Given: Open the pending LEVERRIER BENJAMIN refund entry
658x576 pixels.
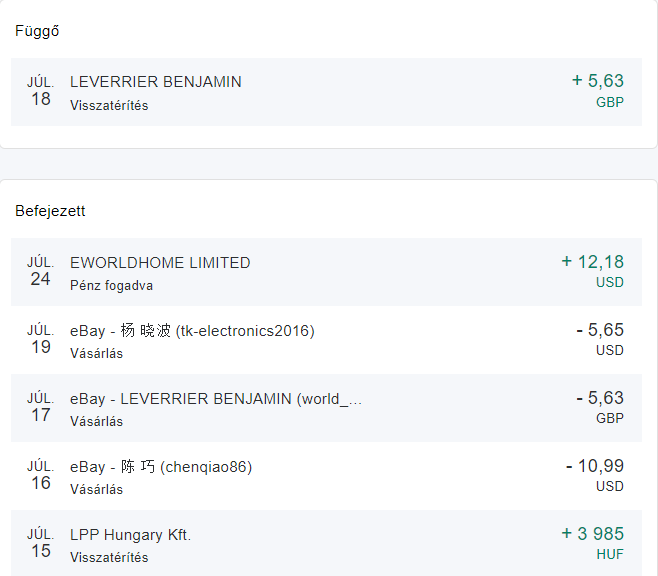Looking at the screenshot, I should [x=156, y=82].
